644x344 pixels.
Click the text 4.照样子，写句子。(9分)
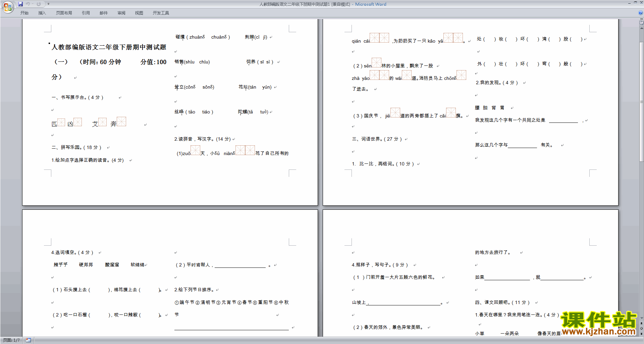tap(380, 265)
